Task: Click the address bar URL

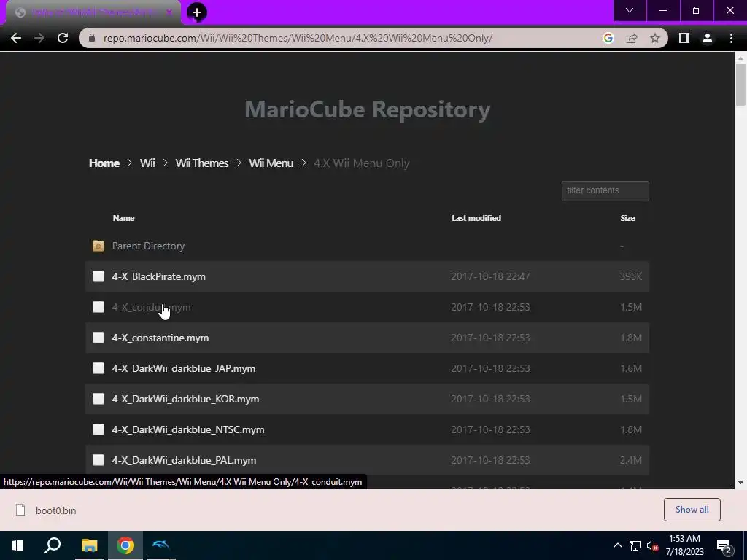Action: point(298,38)
